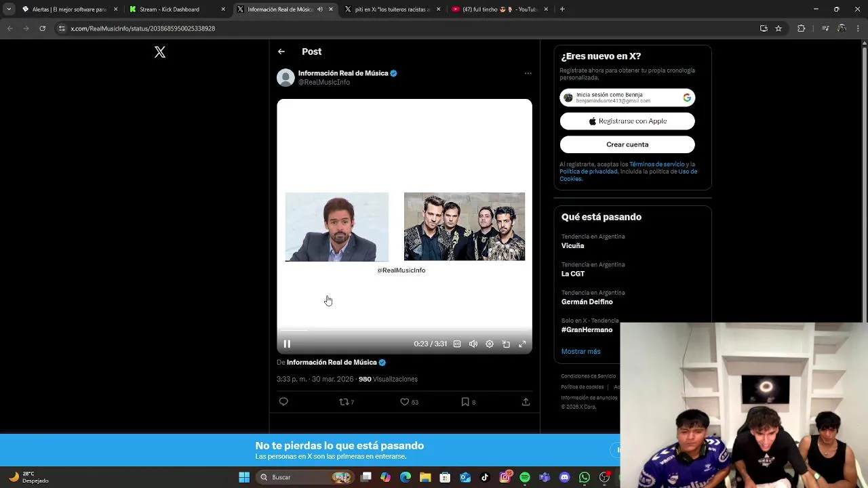The width and height of the screenshot is (868, 488).
Task: Open WhatsApp from the taskbar
Action: (585, 477)
